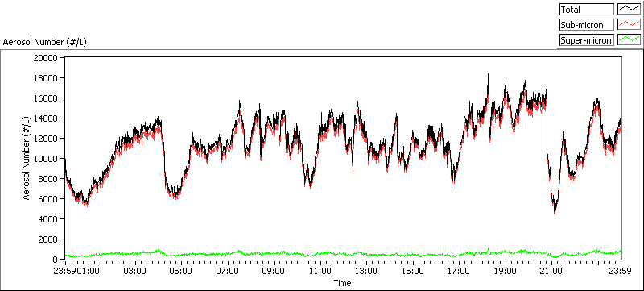
Task: Click the 11:00 time axis label
Action: point(320,271)
